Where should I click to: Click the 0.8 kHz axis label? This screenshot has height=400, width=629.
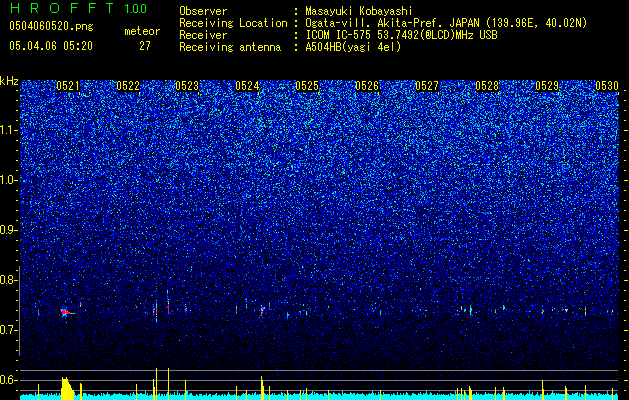[7, 280]
